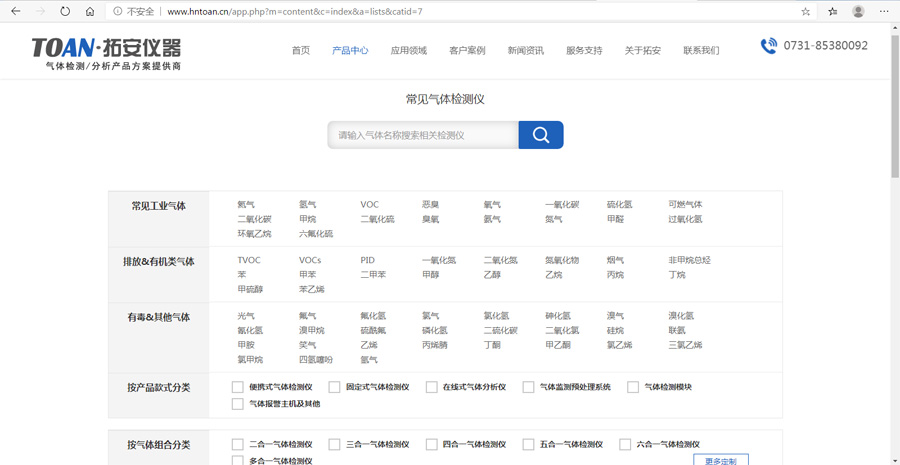Open the 丙烯腈 gas link
This screenshot has width=900, height=465.
[435, 345]
